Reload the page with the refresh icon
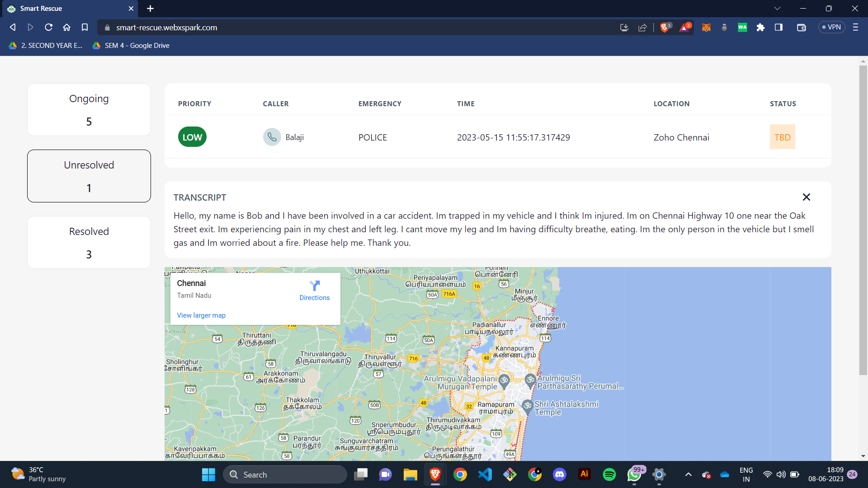The height and width of the screenshot is (488, 868). coord(48,28)
